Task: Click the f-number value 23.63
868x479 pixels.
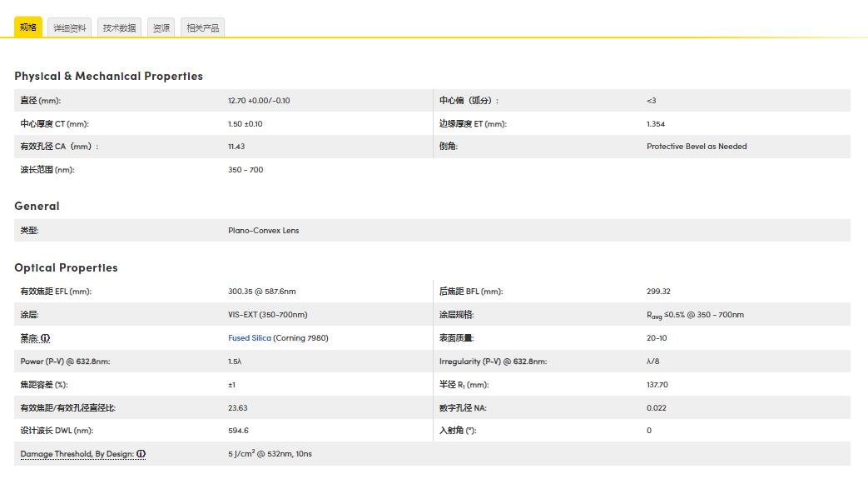Action: (237, 408)
